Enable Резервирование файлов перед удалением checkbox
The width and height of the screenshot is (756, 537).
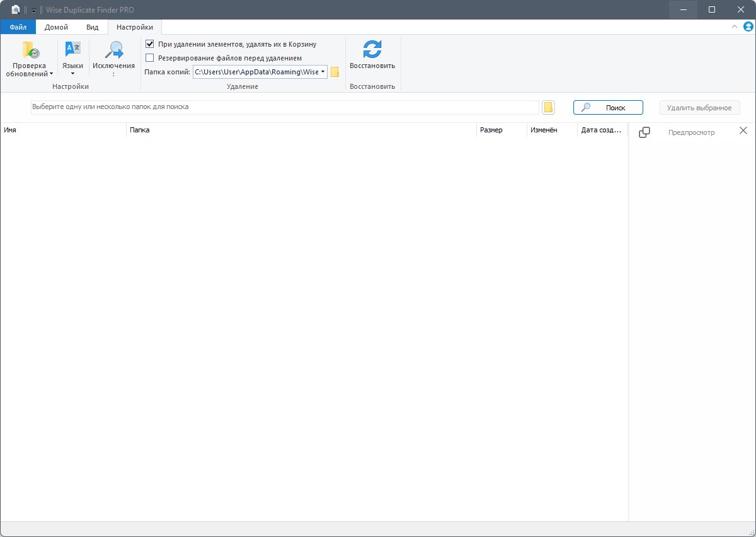pyautogui.click(x=150, y=58)
